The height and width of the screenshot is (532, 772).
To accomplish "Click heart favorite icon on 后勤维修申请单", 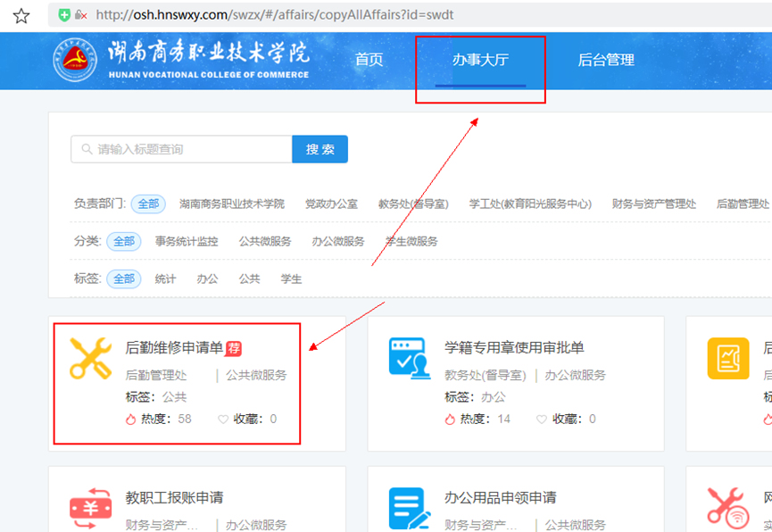I will [x=223, y=419].
